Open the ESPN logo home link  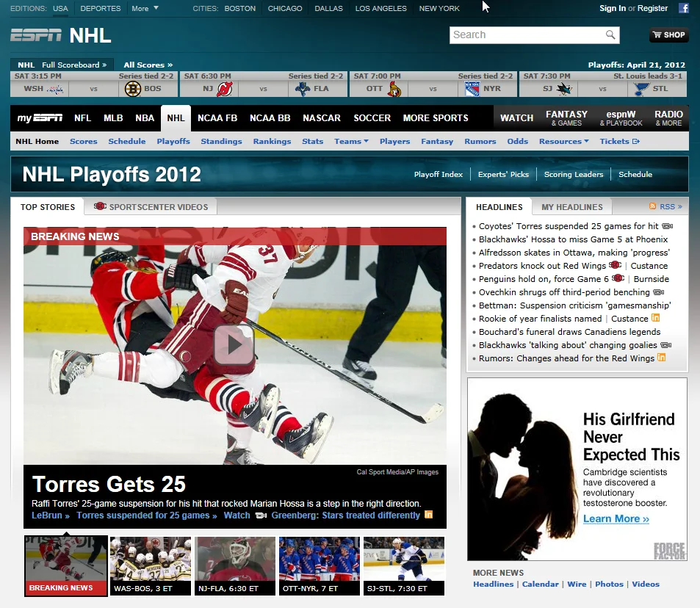36,35
